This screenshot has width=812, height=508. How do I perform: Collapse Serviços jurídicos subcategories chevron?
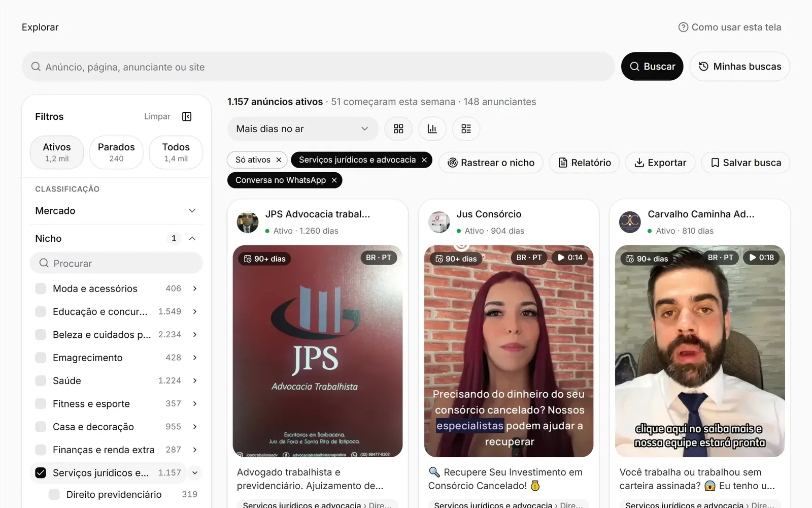195,473
